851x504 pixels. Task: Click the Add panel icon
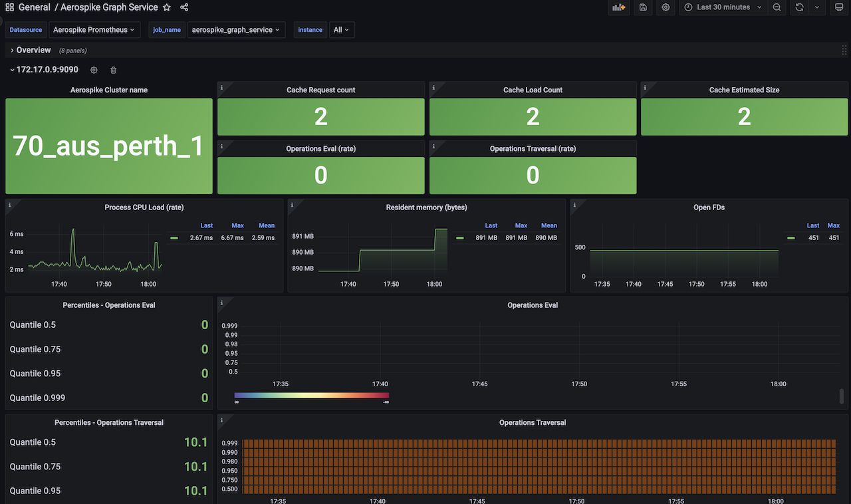coord(619,7)
